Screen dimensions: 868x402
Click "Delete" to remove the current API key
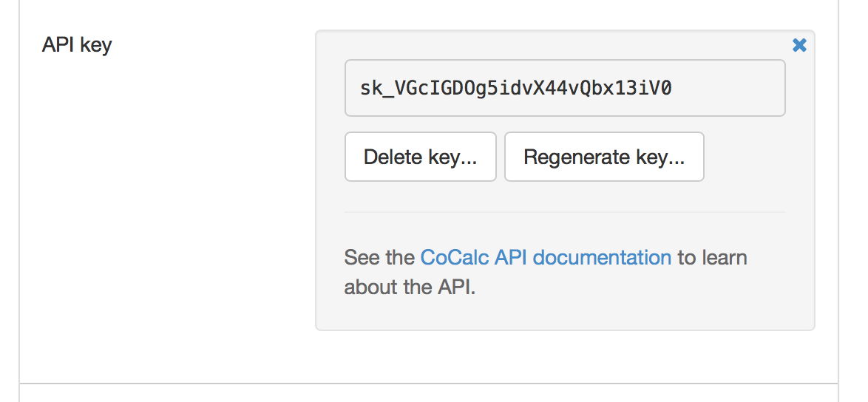click(x=420, y=157)
